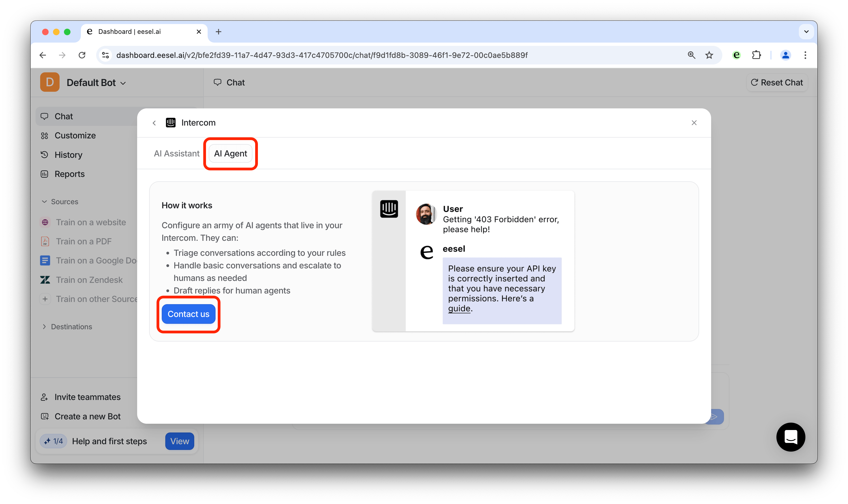Click the zoom magnifier in address bar
848x504 pixels.
pos(691,55)
